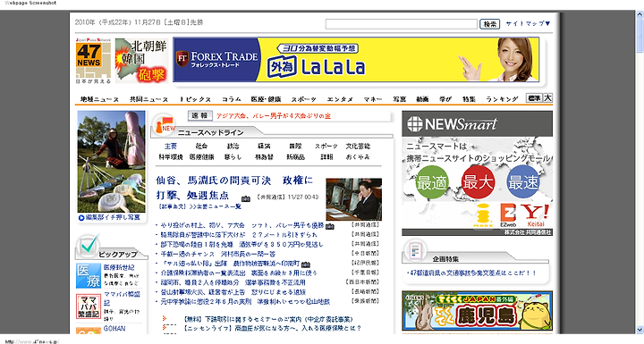Click the camera icon on the やり投げの村上 headline
The height and width of the screenshot is (344, 644).
(x=329, y=226)
